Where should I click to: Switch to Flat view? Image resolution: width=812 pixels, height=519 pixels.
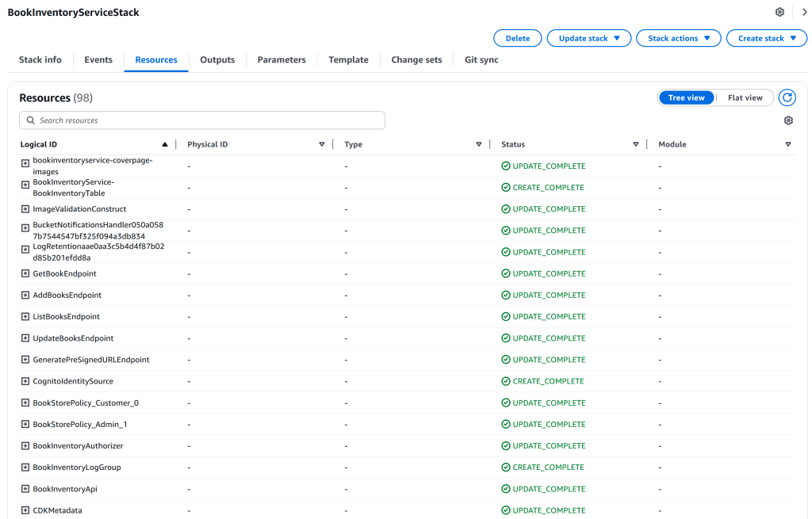744,97
